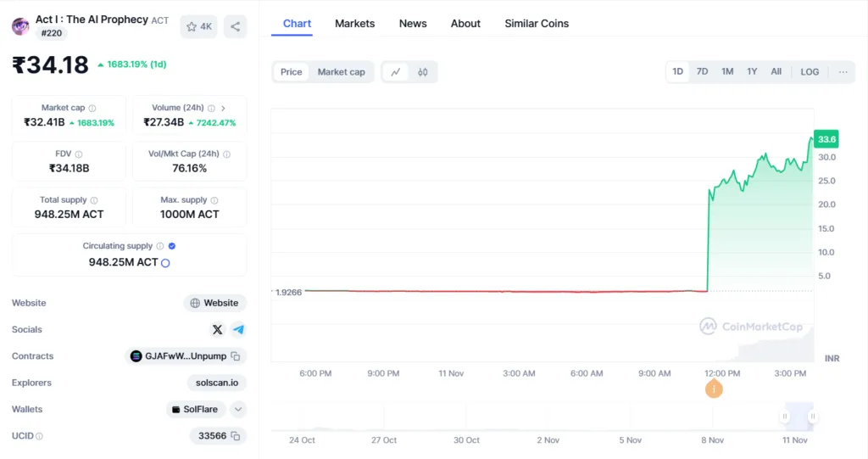Switch to candlestick chart icon
This screenshot has height=459, width=868.
click(423, 72)
